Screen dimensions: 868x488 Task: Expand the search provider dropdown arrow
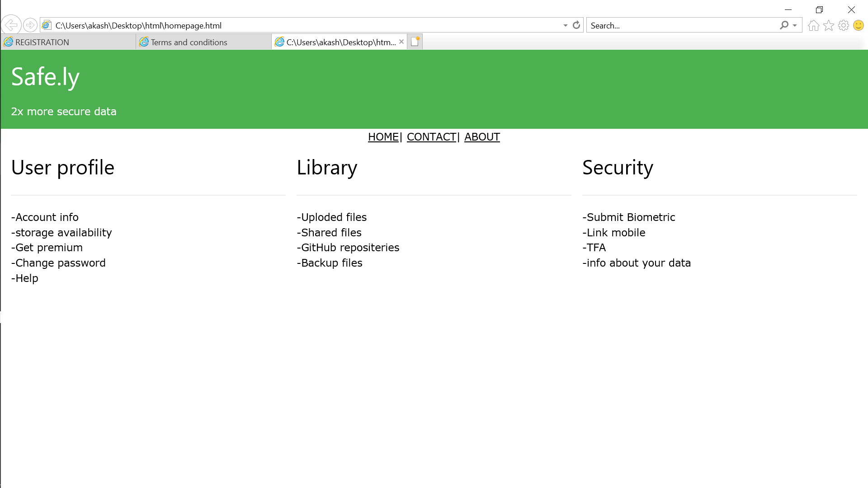795,25
